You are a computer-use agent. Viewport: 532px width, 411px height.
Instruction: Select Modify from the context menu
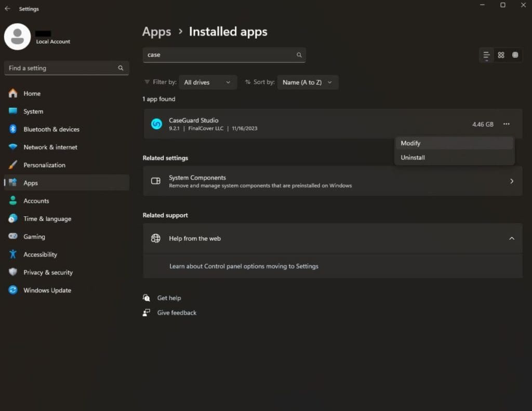[410, 143]
